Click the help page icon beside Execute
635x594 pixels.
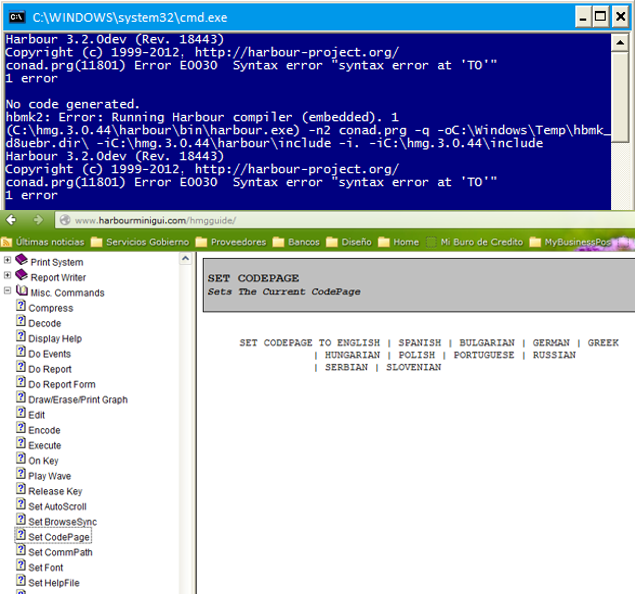click(x=21, y=443)
